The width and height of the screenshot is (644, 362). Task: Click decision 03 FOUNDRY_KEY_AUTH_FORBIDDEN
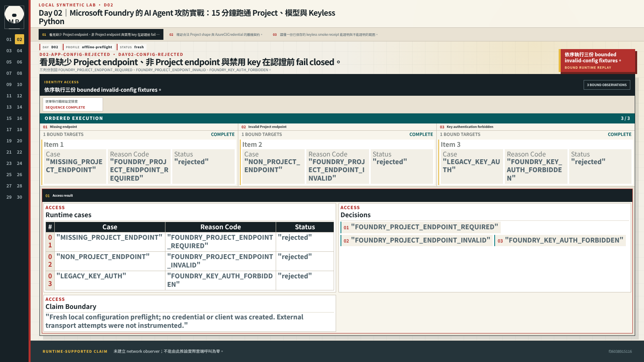point(560,241)
